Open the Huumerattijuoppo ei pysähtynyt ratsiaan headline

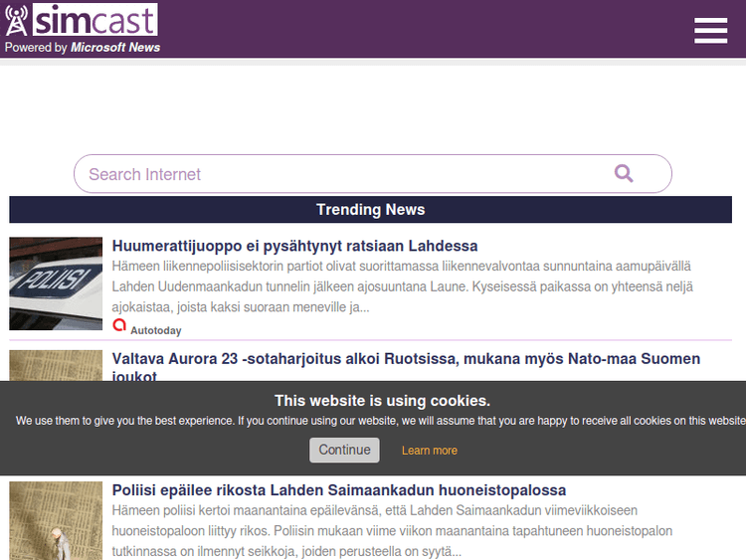(x=294, y=246)
